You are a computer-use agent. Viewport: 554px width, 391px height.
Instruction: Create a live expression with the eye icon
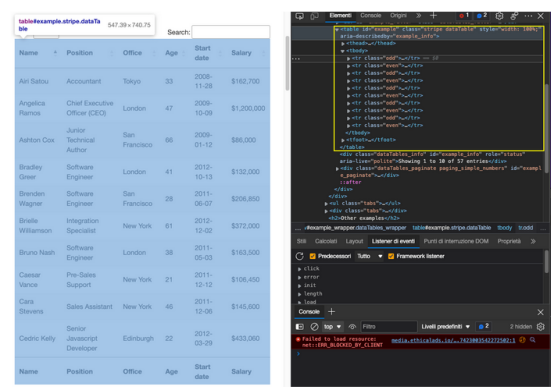click(352, 327)
